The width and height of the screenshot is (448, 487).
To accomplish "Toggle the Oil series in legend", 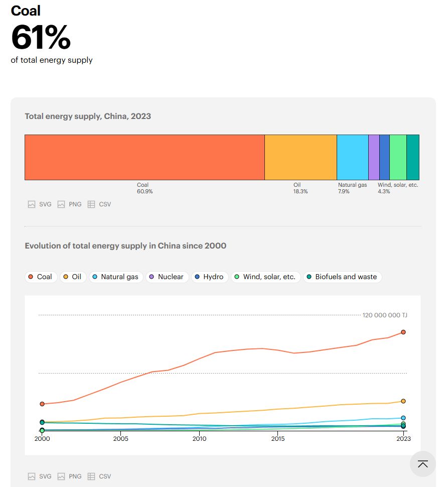I will click(72, 277).
